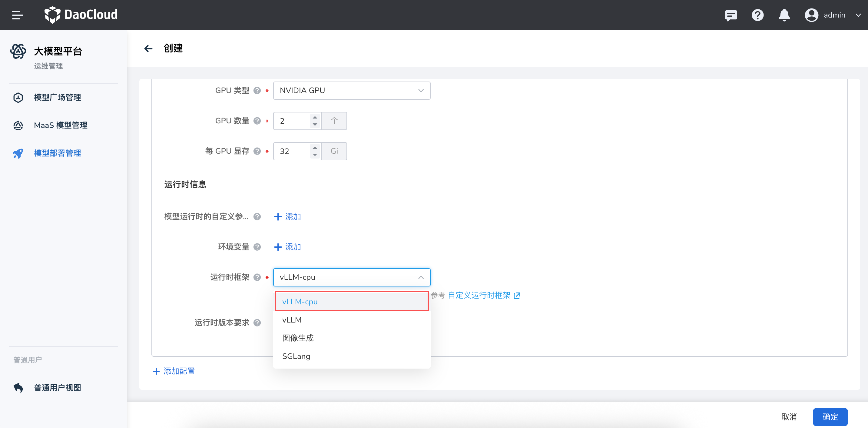Screen dimensions: 868x428
Task: Open the hamburger navigation menu
Action: (x=18, y=15)
